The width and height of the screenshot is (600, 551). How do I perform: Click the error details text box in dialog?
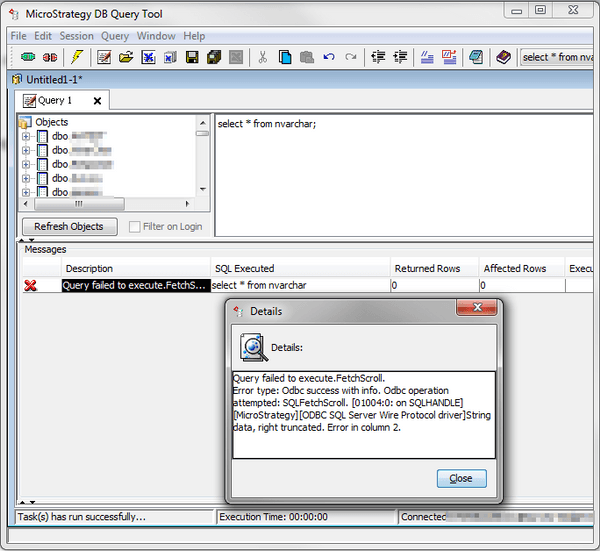pyautogui.click(x=364, y=415)
